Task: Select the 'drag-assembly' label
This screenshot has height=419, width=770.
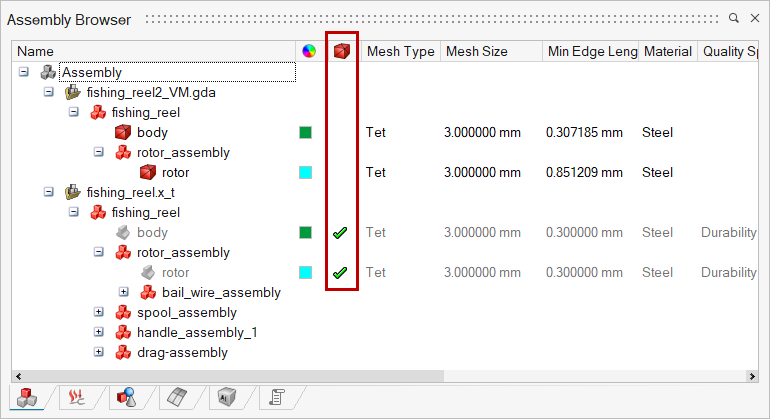Action: click(x=182, y=353)
